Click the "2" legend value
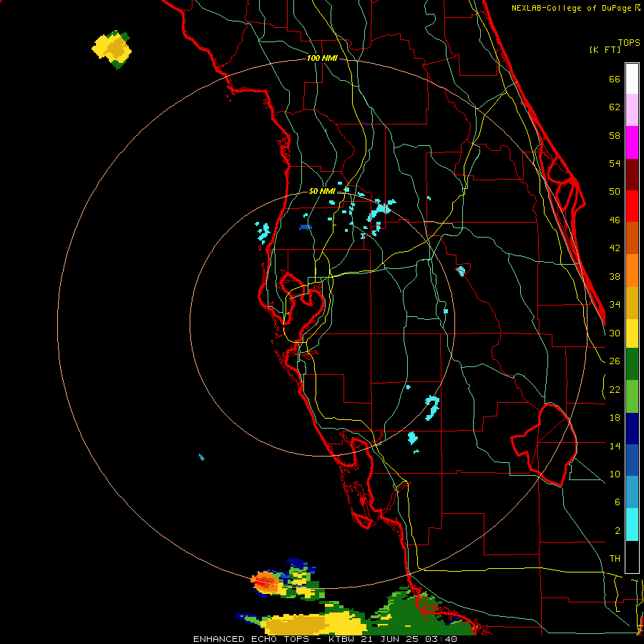The height and width of the screenshot is (644, 644). 617,531
